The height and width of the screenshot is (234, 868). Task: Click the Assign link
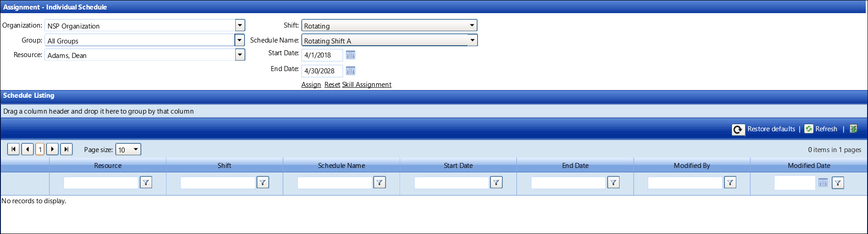coord(311,85)
